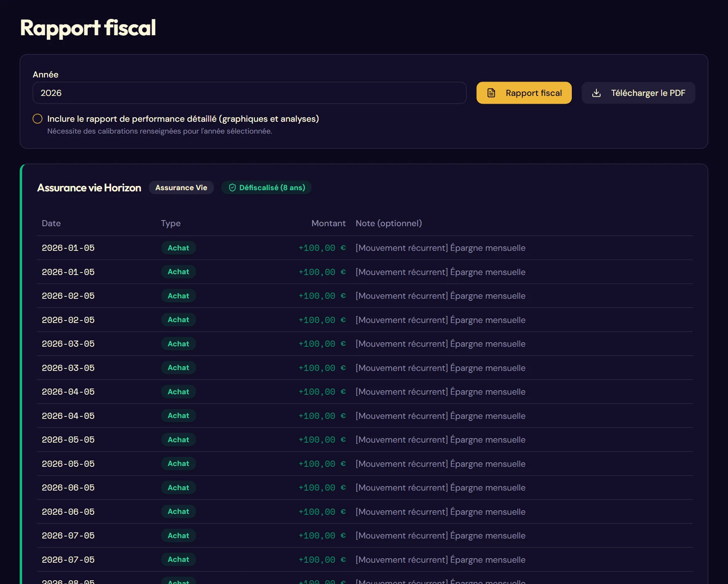Click the "Note (optionnel)" column header
The image size is (728, 584).
pyautogui.click(x=389, y=223)
